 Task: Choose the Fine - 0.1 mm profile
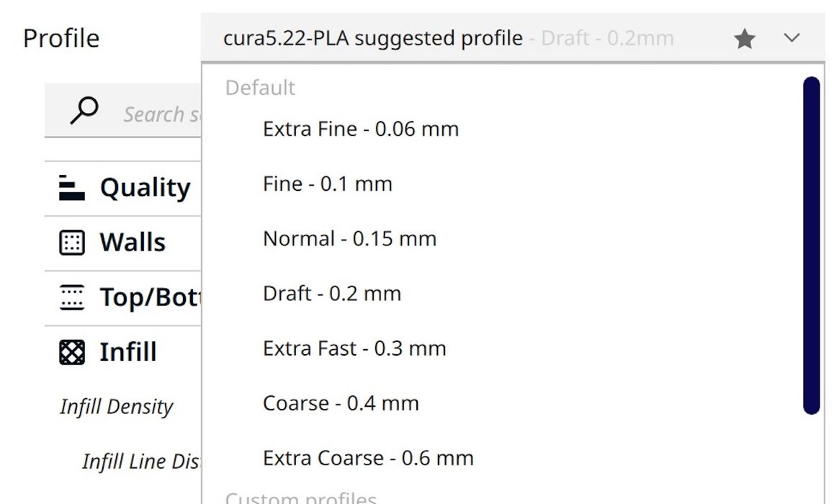[327, 184]
